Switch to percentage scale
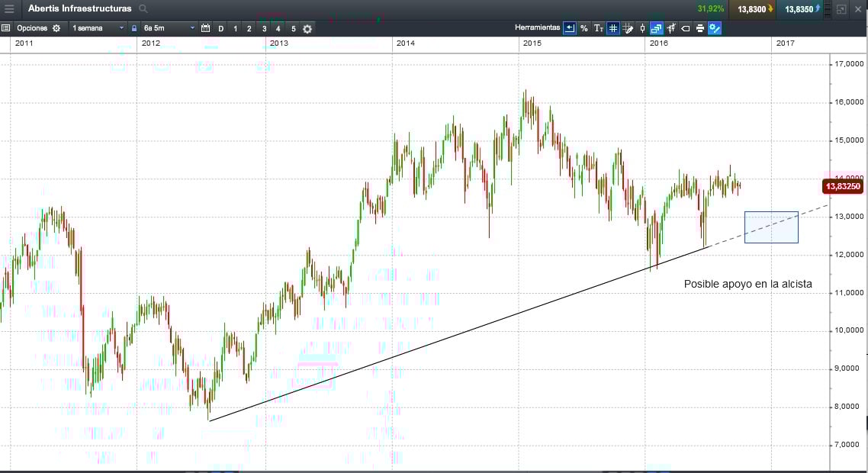The image size is (868, 473). (x=584, y=28)
